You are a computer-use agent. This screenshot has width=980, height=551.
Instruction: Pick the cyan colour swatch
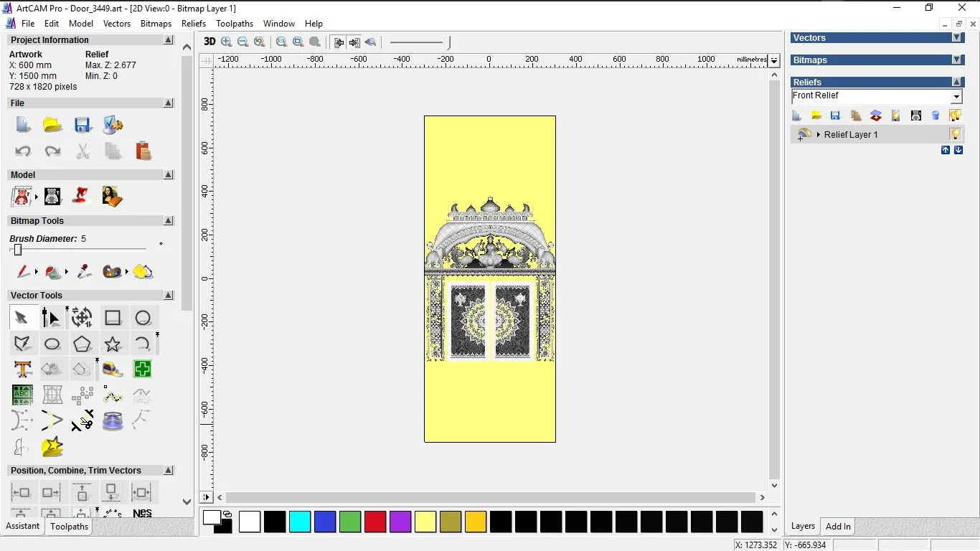300,522
